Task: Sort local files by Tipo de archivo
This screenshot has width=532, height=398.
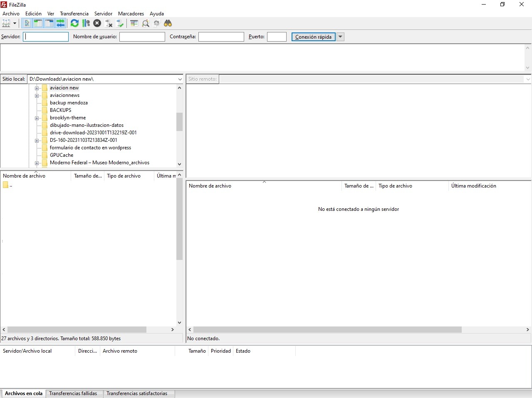Action: click(x=124, y=176)
